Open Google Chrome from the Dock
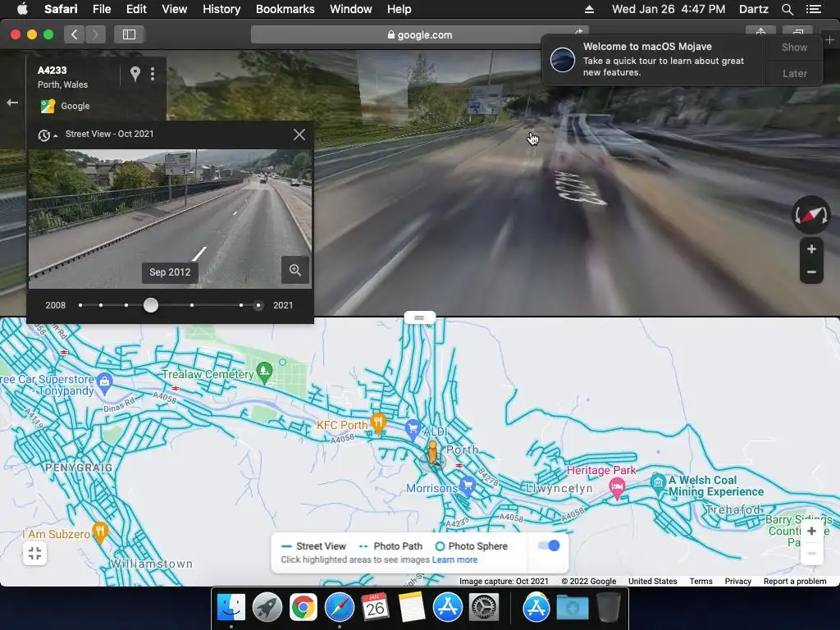This screenshot has width=840, height=630. [304, 608]
